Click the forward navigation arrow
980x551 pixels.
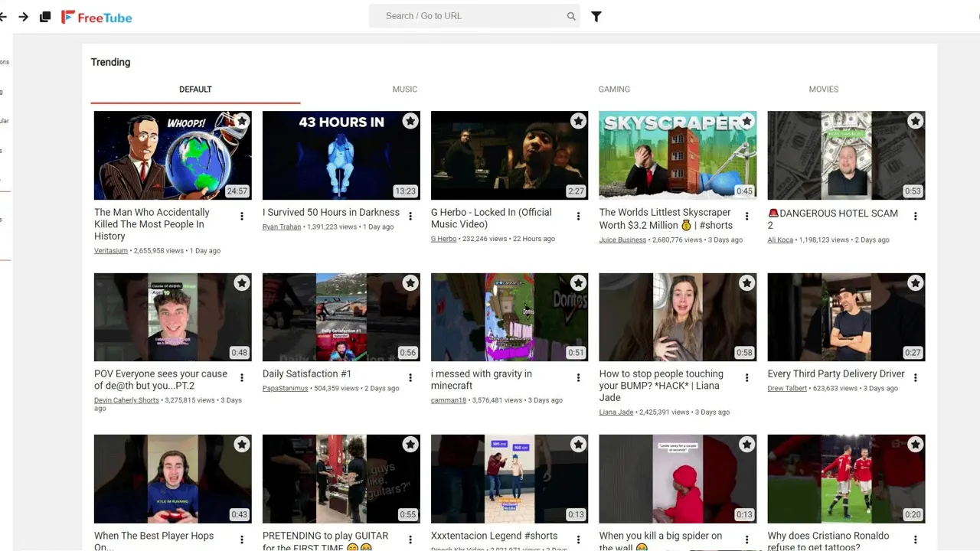(23, 16)
